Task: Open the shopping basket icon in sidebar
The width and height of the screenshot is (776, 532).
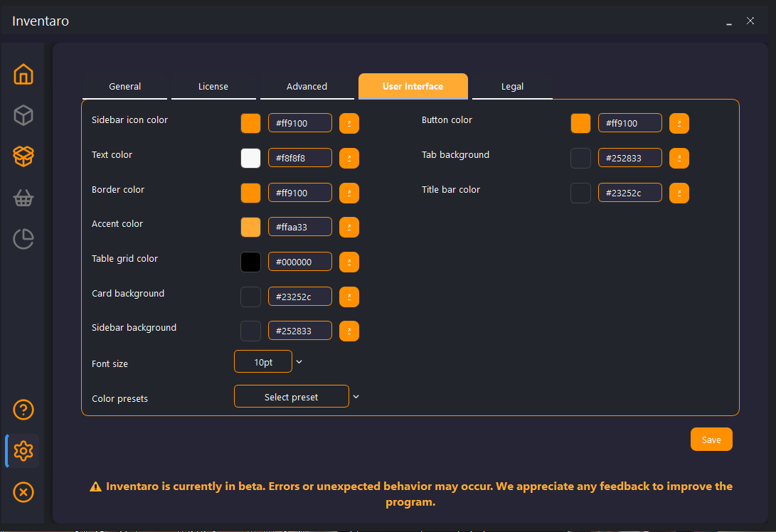Action: coord(23,198)
